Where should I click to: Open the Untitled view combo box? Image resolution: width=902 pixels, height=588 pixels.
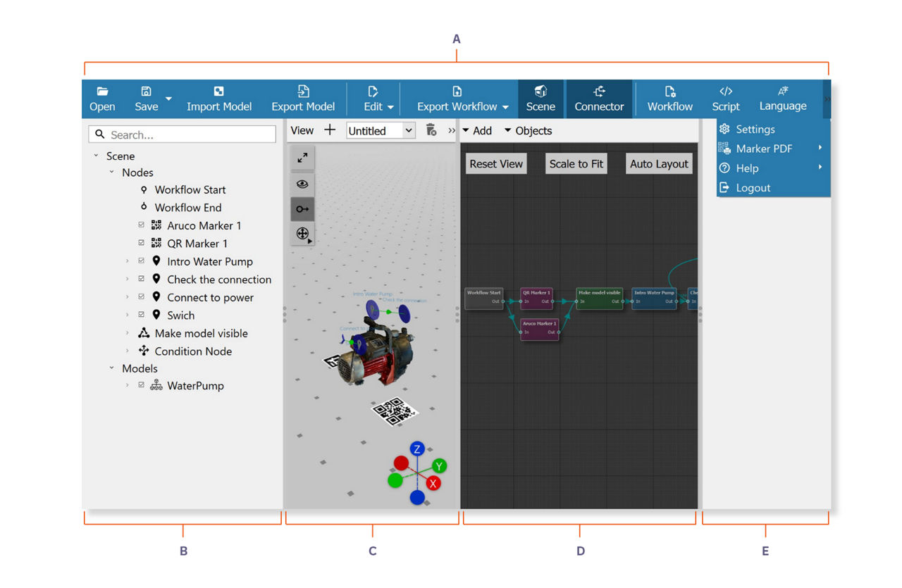tap(381, 130)
